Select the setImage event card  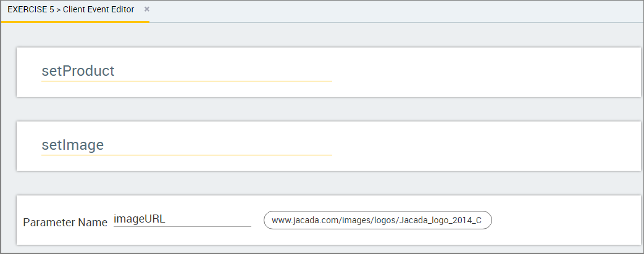328,146
